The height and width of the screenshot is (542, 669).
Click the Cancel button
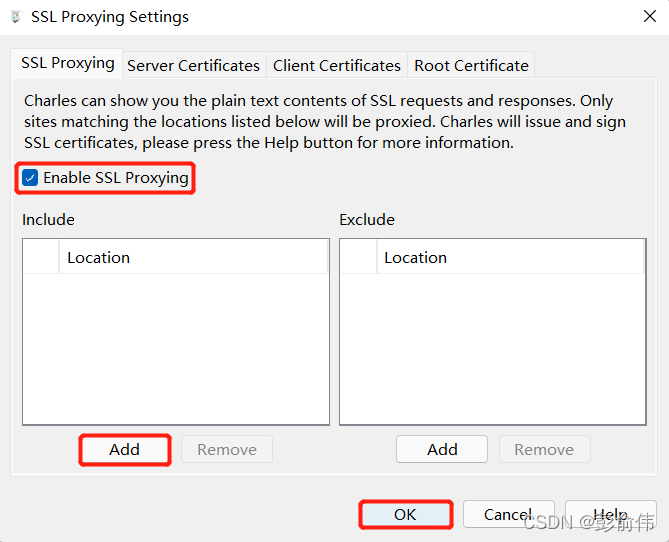click(509, 514)
